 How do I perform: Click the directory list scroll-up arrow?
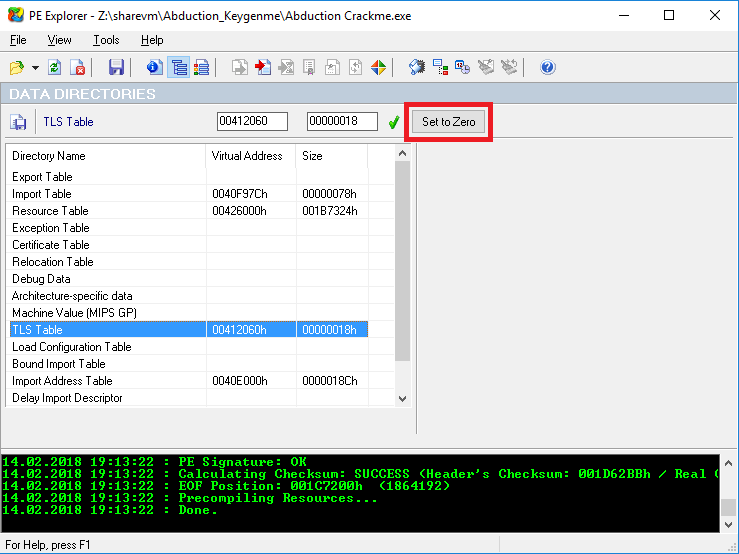coord(402,153)
